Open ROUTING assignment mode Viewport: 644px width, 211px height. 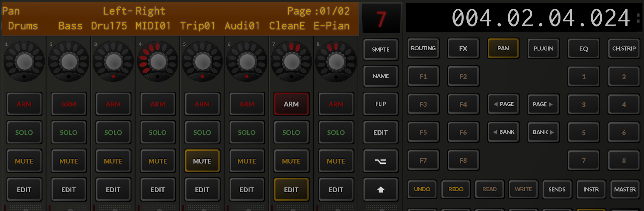tap(423, 49)
